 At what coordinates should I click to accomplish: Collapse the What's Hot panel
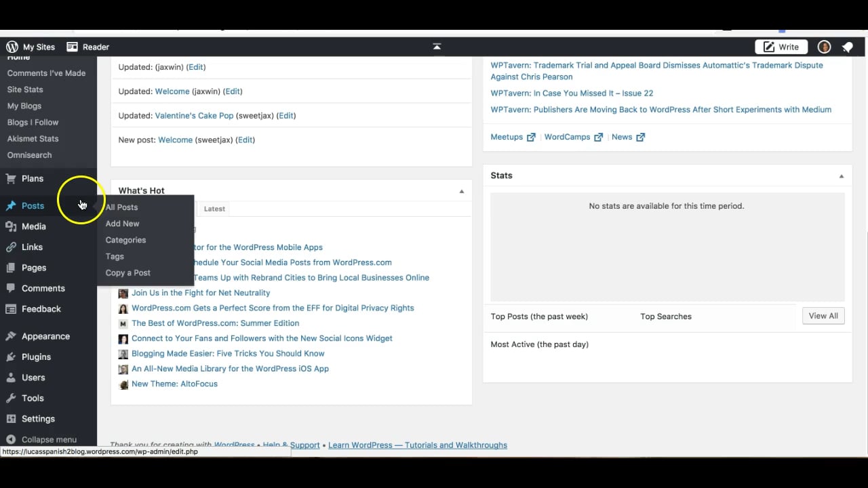pyautogui.click(x=462, y=191)
